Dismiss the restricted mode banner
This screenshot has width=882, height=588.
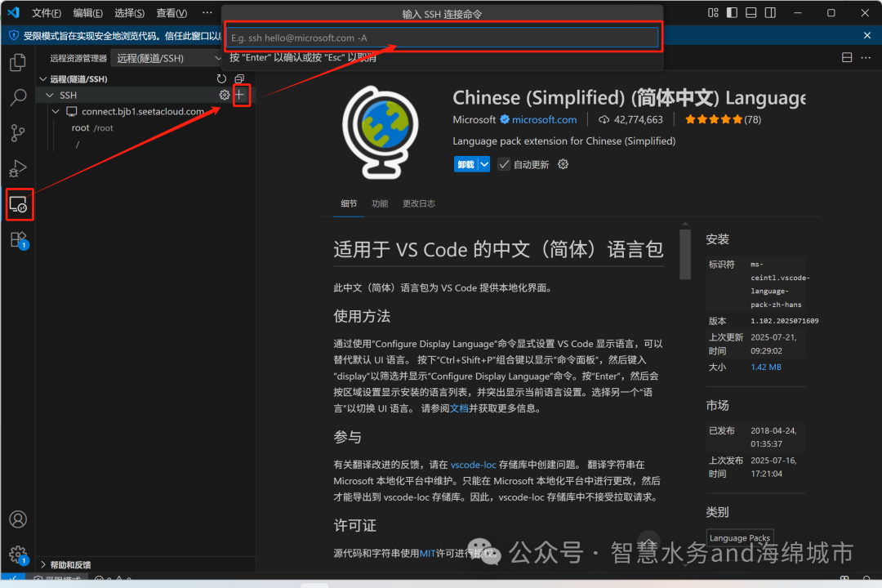coord(866,35)
